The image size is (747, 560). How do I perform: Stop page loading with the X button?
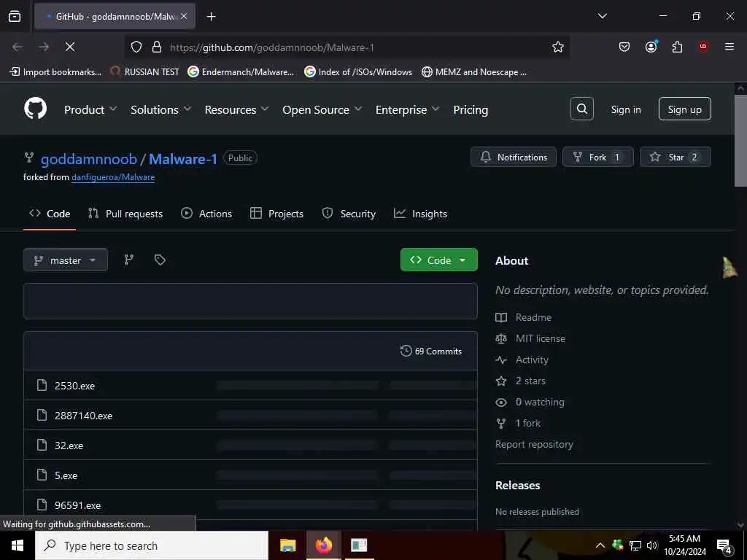coord(69,47)
